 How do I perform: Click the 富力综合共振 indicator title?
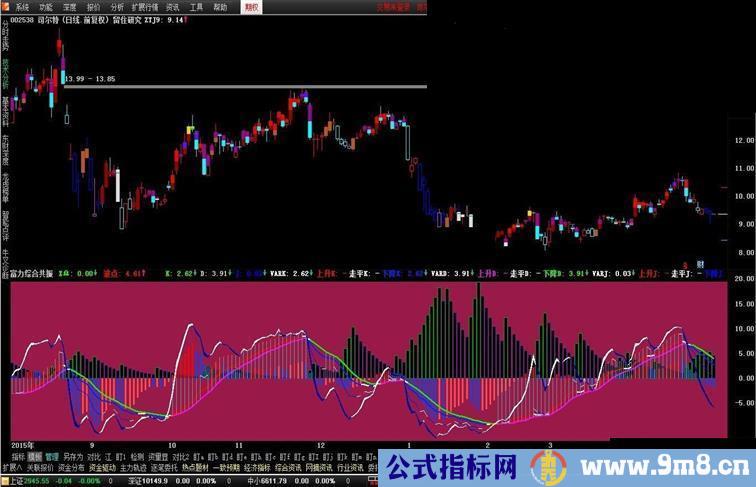pos(25,271)
